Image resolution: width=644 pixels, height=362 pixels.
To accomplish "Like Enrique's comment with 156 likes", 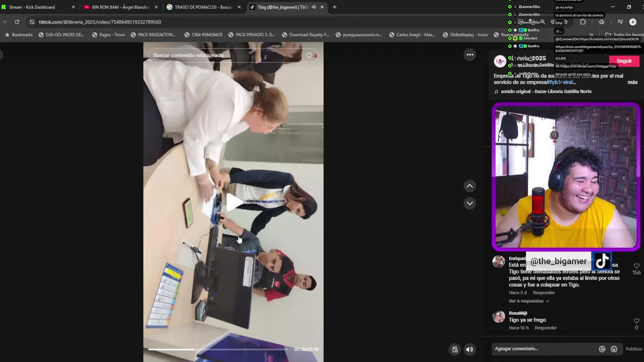I will coord(636,266).
